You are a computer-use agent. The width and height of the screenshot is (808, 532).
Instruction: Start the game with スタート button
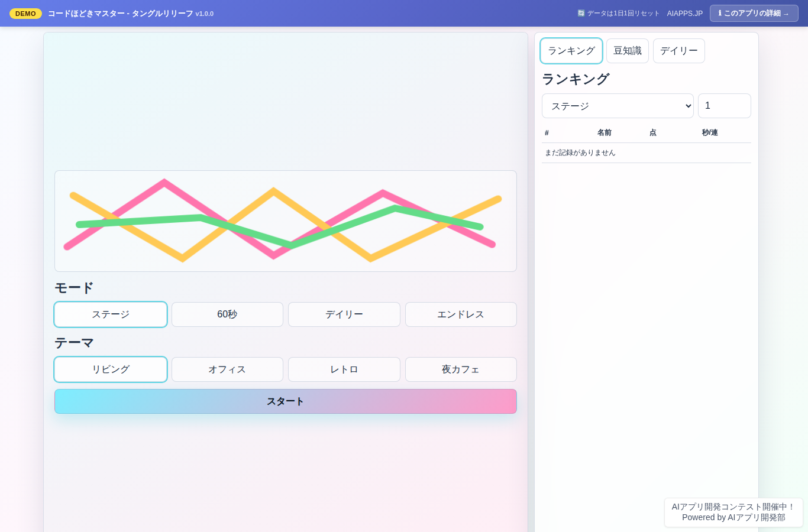pos(286,401)
